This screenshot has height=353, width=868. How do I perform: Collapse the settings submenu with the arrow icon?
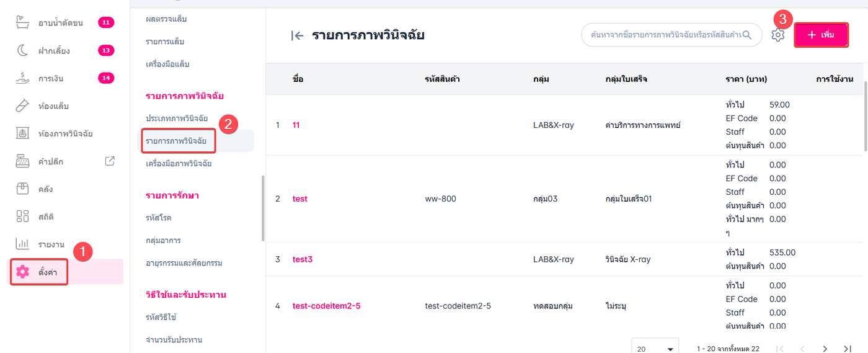(x=297, y=35)
